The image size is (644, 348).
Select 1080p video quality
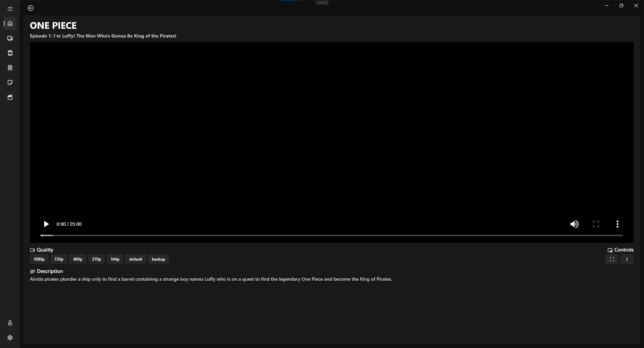tap(39, 259)
